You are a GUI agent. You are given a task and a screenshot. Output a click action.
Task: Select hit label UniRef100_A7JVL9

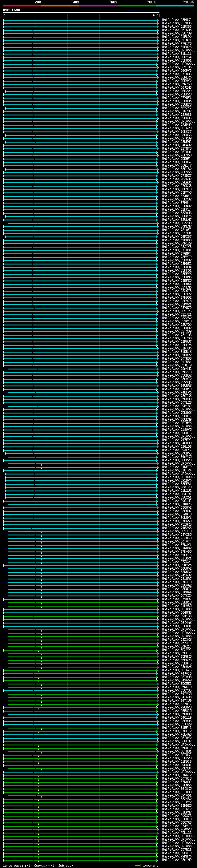point(176,826)
